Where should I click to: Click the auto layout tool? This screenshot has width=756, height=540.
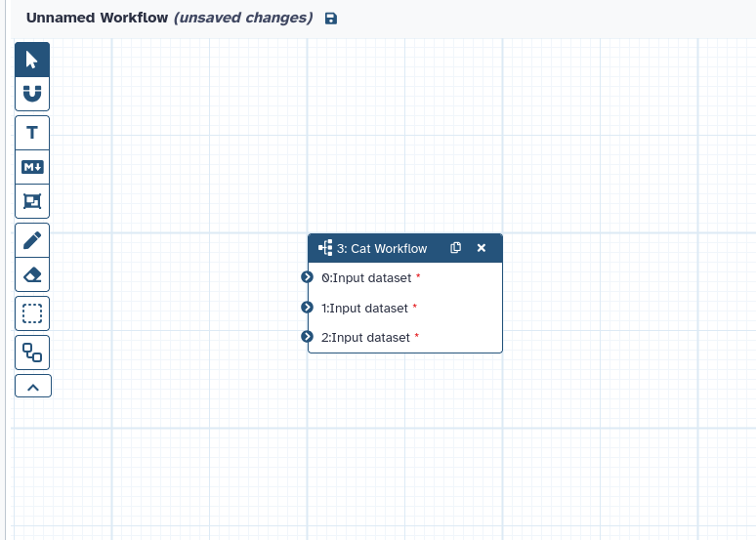click(x=32, y=352)
